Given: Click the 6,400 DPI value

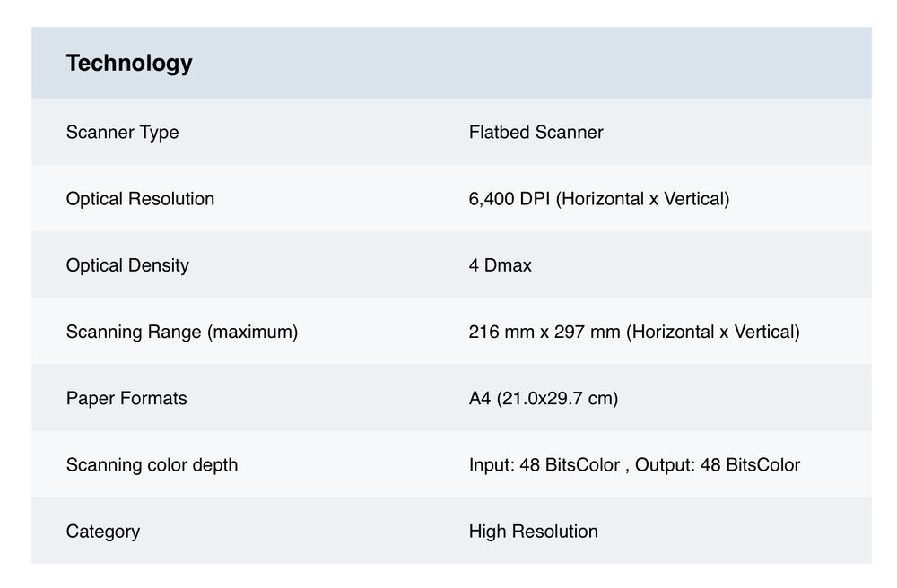Looking at the screenshot, I should pyautogui.click(x=509, y=199).
